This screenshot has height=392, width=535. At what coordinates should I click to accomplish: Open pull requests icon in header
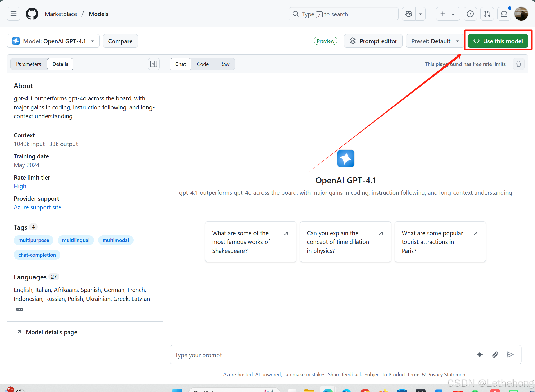coord(487,14)
